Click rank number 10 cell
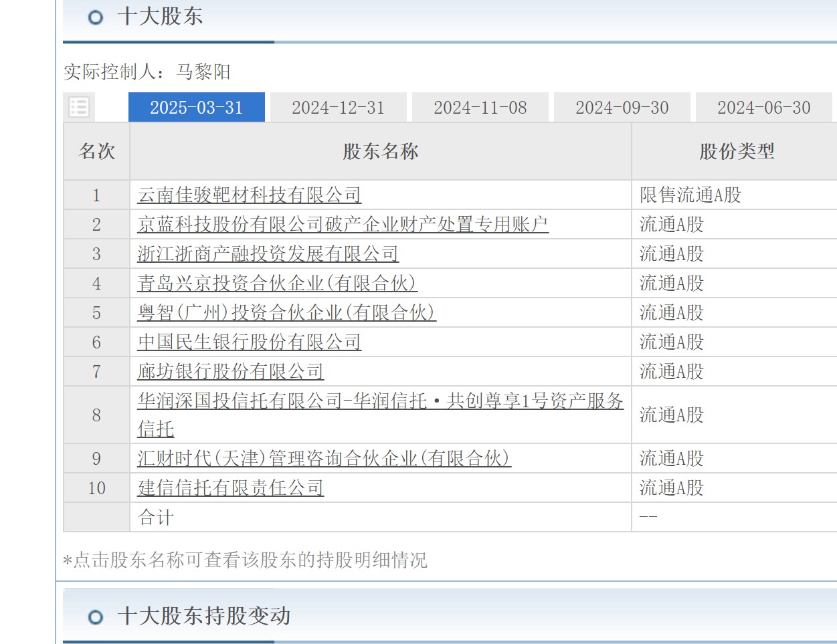This screenshot has width=837, height=644. (97, 488)
